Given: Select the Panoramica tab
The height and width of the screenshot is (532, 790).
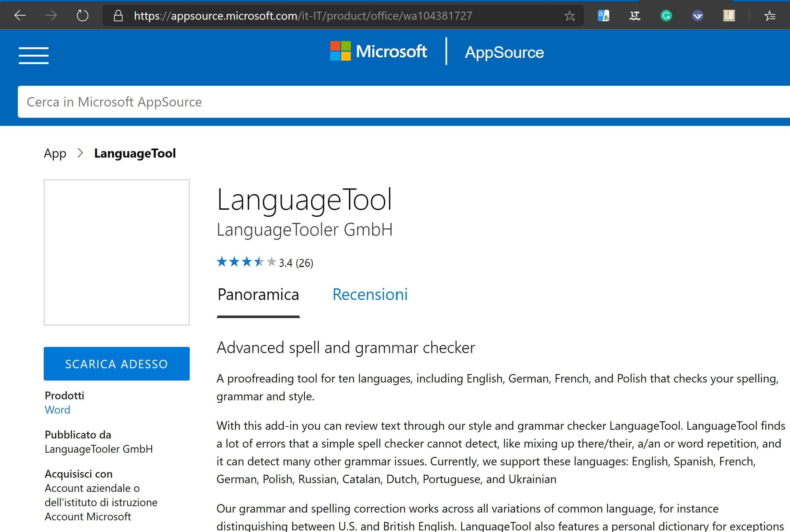Looking at the screenshot, I should point(258,294).
